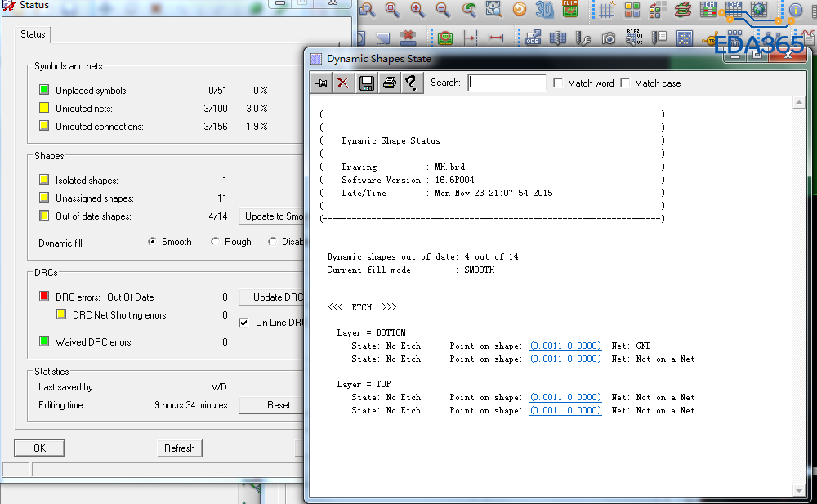Image resolution: width=817 pixels, height=504 pixels.
Task: Enable the Match case checkbox
Action: (626, 83)
